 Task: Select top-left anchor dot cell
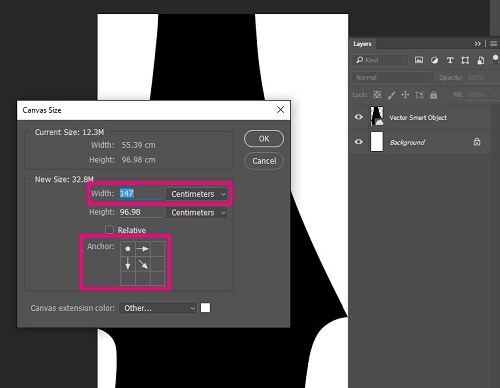[128, 249]
